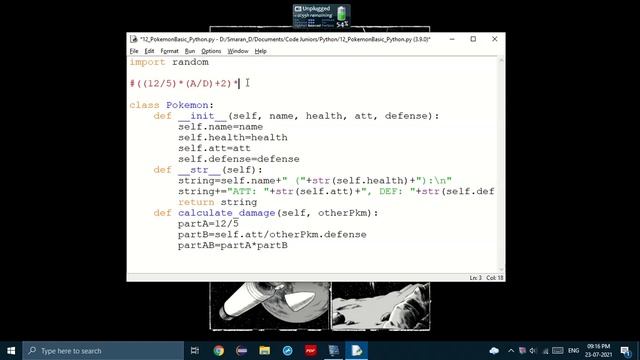The width and height of the screenshot is (640, 360).
Task: Open the red PDF app in taskbar
Action: point(311,351)
